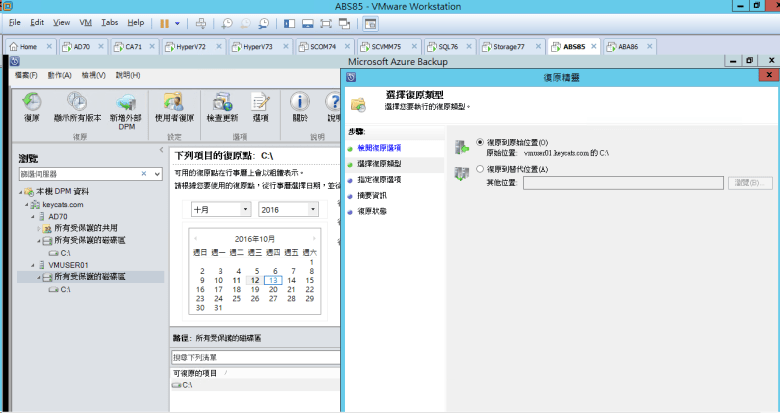Click the 使用者復原 ribbon icon

[x=173, y=106]
